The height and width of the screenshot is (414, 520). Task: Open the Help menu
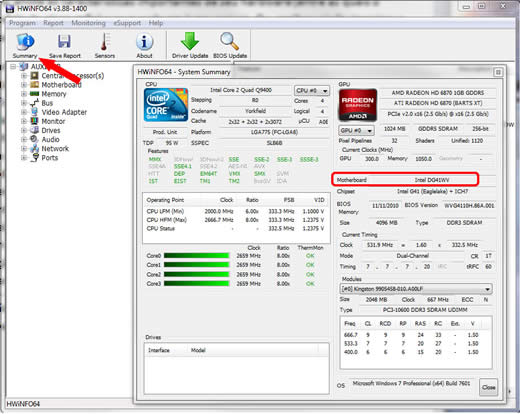[x=156, y=23]
